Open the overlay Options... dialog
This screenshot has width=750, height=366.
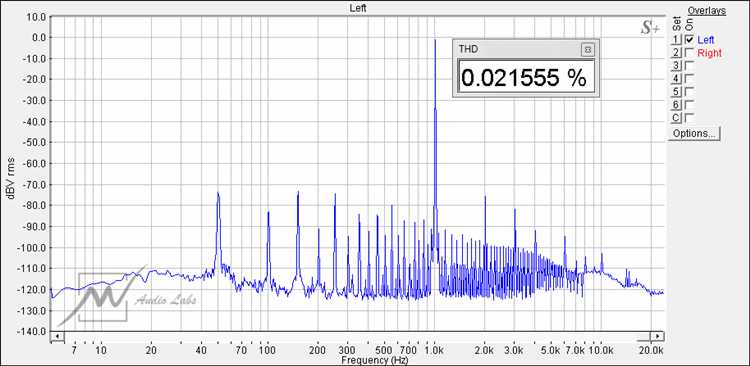[694, 133]
